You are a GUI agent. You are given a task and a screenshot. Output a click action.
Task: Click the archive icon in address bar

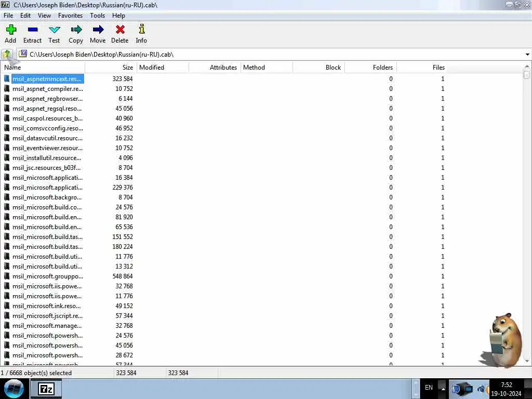(x=23, y=54)
